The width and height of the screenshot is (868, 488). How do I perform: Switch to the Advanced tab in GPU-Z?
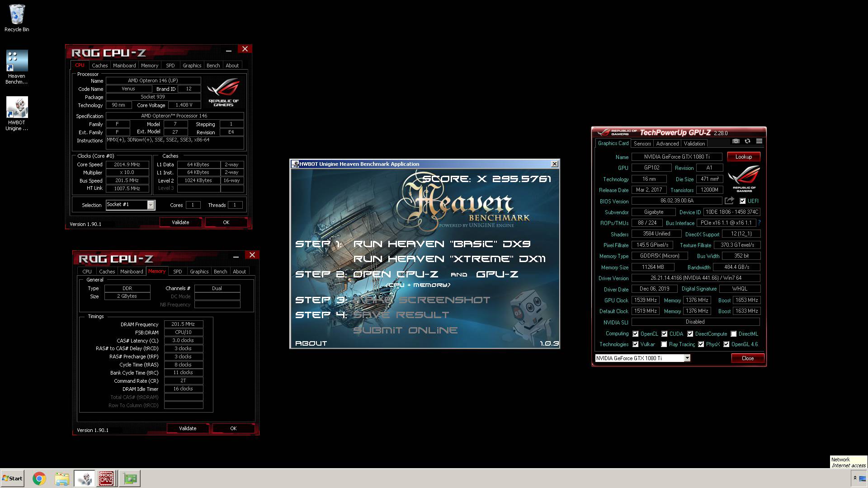(667, 144)
